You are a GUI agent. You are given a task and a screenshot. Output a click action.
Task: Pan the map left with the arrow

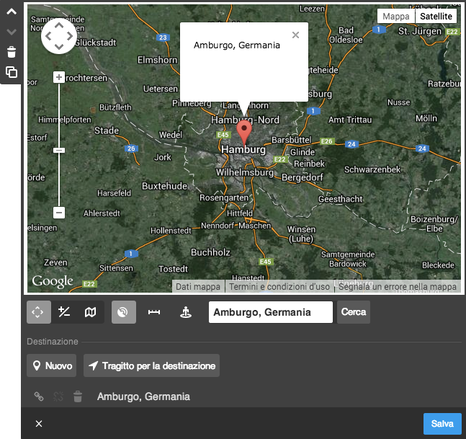[x=48, y=36]
